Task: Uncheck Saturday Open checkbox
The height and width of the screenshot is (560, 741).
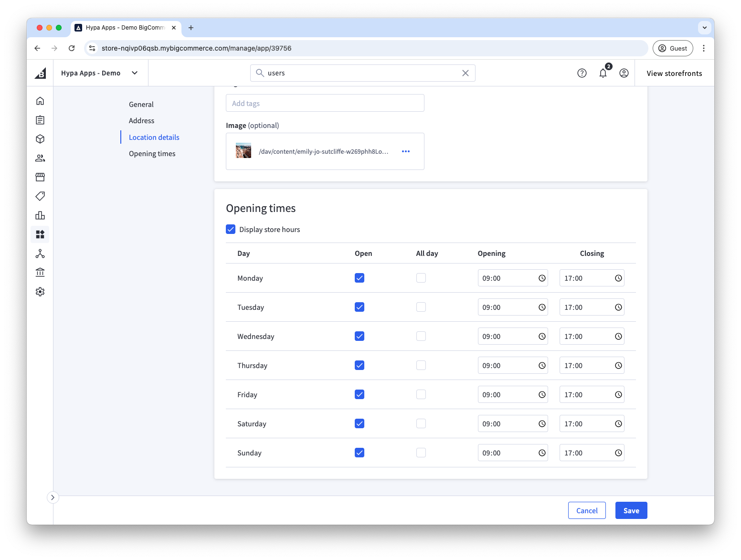Action: coord(360,423)
